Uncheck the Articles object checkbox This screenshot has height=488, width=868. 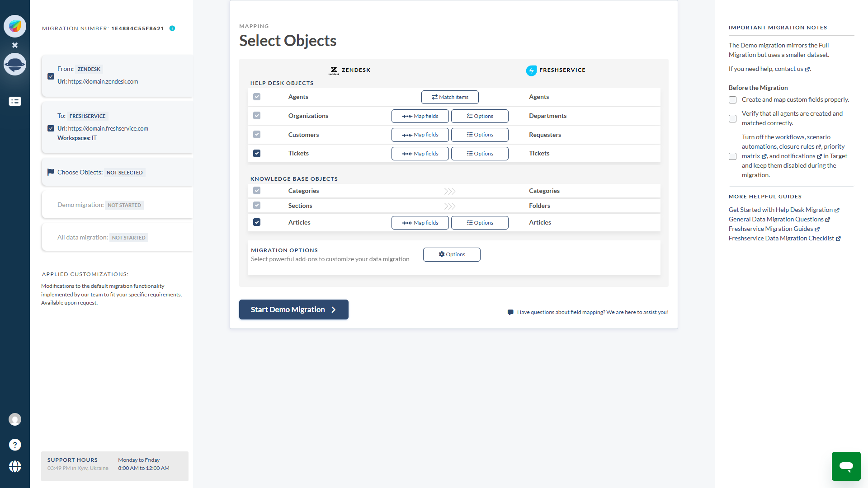click(x=257, y=222)
